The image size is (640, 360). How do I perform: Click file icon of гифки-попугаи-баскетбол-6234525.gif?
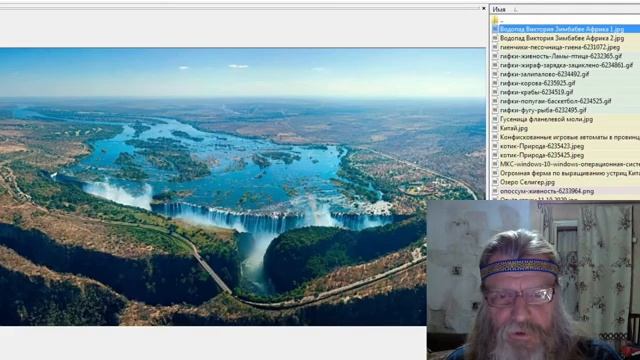click(x=495, y=101)
